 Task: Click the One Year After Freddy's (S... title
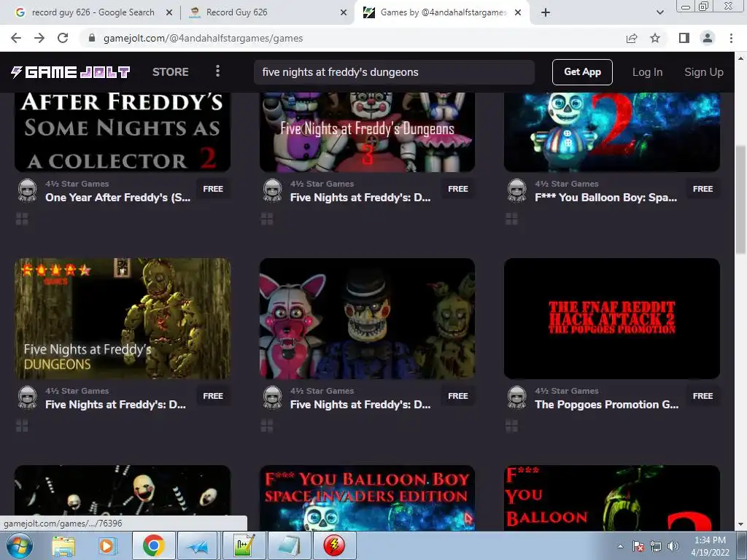click(117, 198)
